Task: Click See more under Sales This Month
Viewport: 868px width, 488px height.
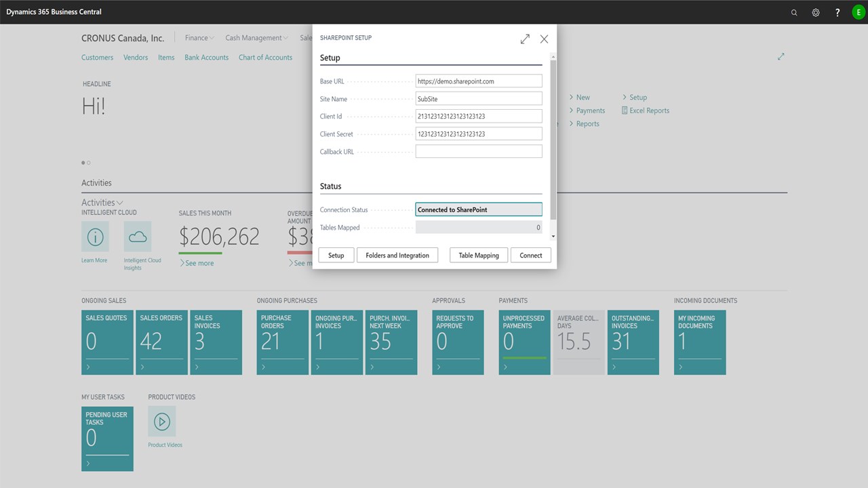Action: (x=197, y=263)
